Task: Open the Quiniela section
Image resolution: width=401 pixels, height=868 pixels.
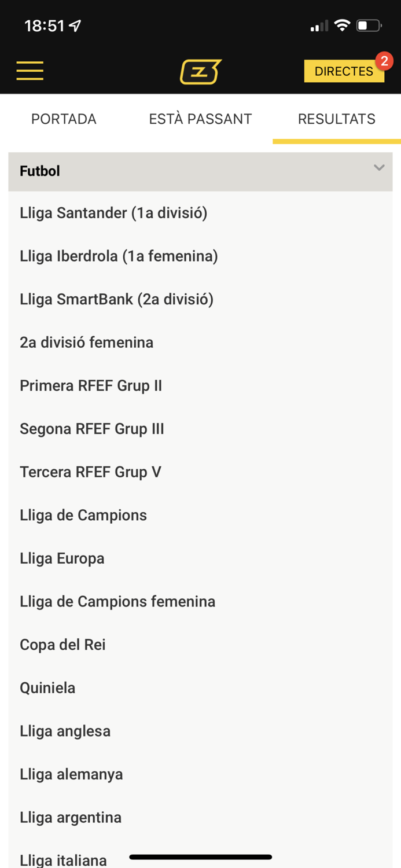Action: pos(47,687)
